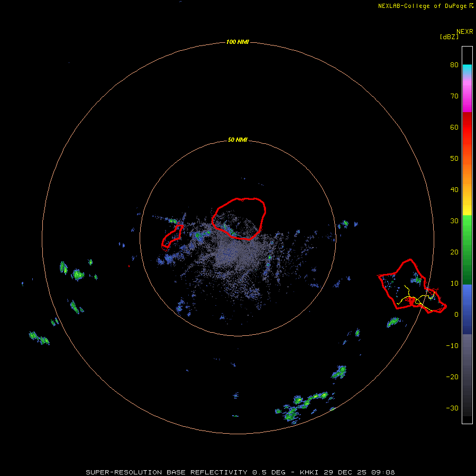Select the -30 value on the dBZ scale
Viewport: 476px width, 476px height.
[452, 408]
